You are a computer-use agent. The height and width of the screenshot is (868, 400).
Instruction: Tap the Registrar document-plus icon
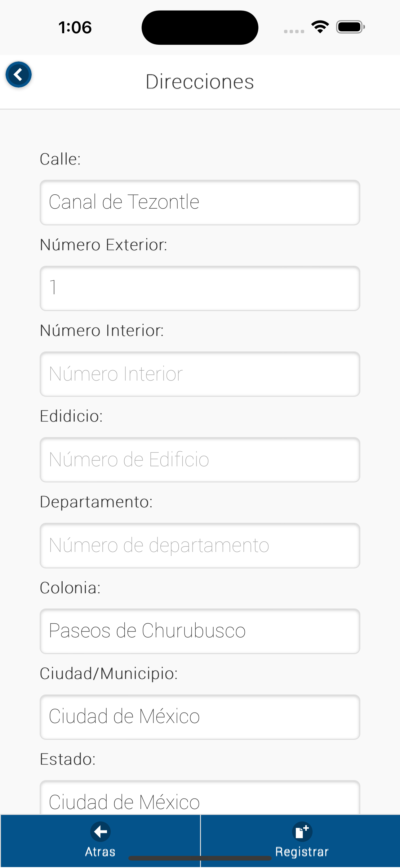[x=302, y=832]
